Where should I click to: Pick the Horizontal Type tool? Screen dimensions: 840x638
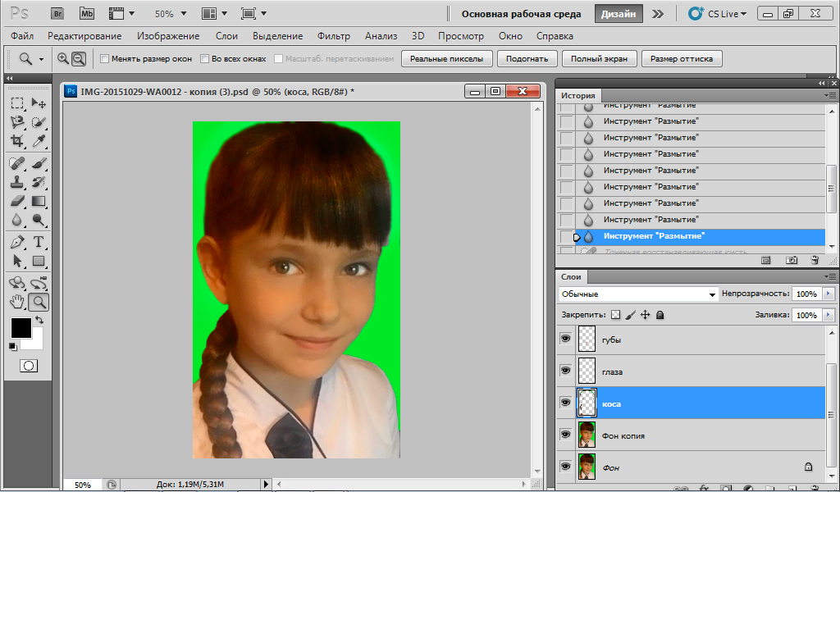pyautogui.click(x=39, y=242)
